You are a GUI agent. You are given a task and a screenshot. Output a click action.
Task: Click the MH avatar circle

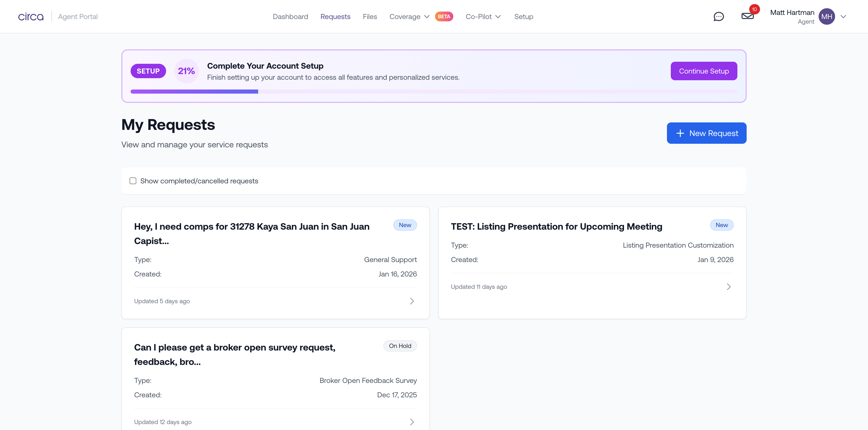coord(828,16)
